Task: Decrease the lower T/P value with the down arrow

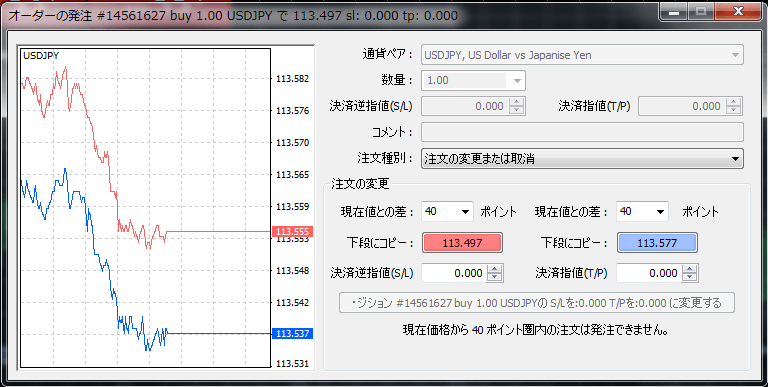Action: [690, 278]
